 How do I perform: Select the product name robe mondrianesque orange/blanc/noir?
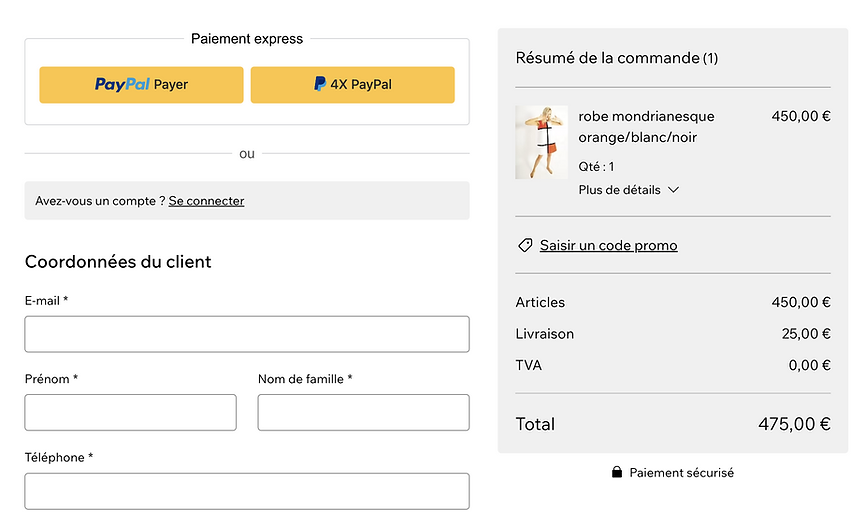click(x=646, y=127)
